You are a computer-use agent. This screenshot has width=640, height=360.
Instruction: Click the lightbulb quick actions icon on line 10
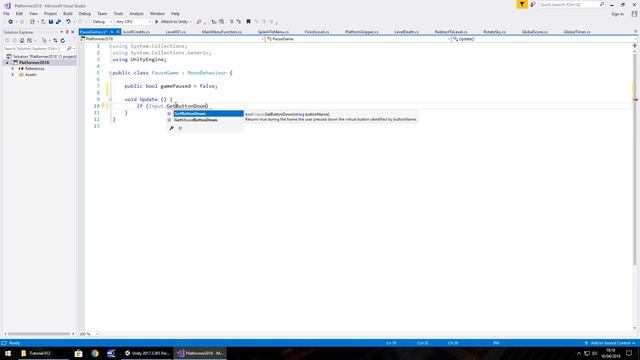click(103, 106)
